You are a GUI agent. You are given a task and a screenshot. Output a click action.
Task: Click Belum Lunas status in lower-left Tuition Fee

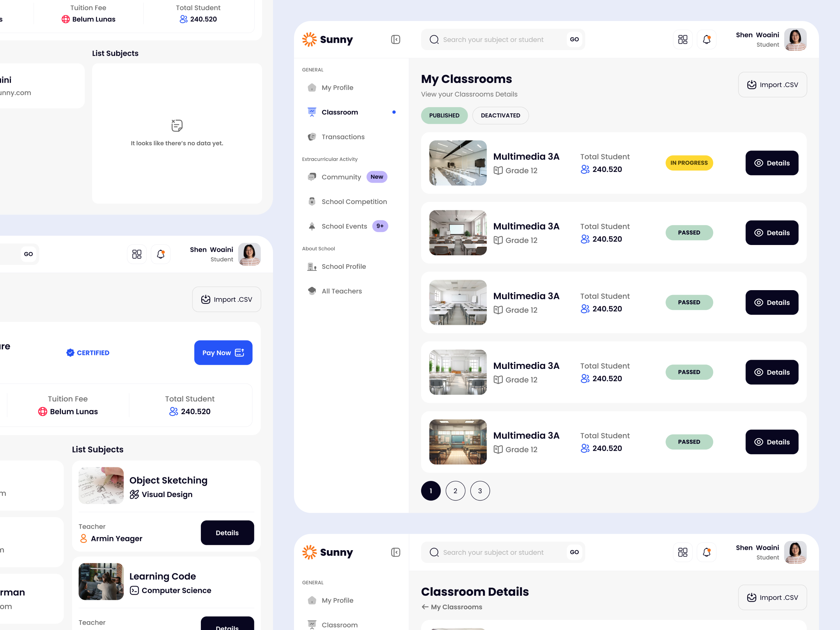pyautogui.click(x=68, y=412)
